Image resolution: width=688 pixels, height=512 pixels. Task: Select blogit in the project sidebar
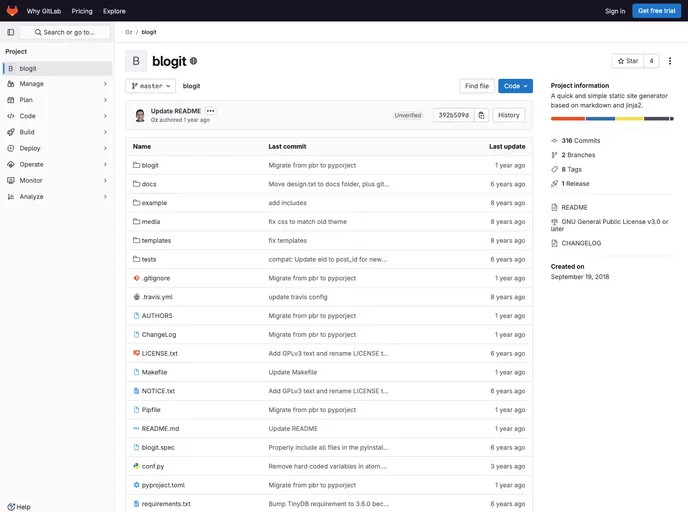click(57, 68)
